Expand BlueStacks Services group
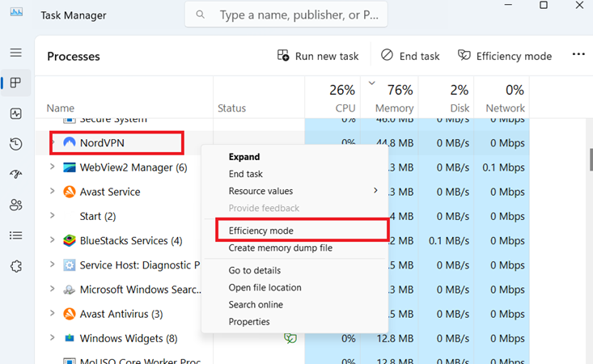Screen dimensions: 593x364 pyautogui.click(x=53, y=239)
